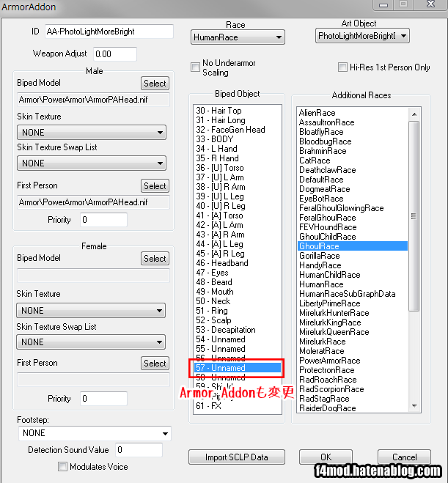Select highlighted GhoulRace entry
Image resolution: width=448 pixels, height=483 pixels.
(353, 246)
